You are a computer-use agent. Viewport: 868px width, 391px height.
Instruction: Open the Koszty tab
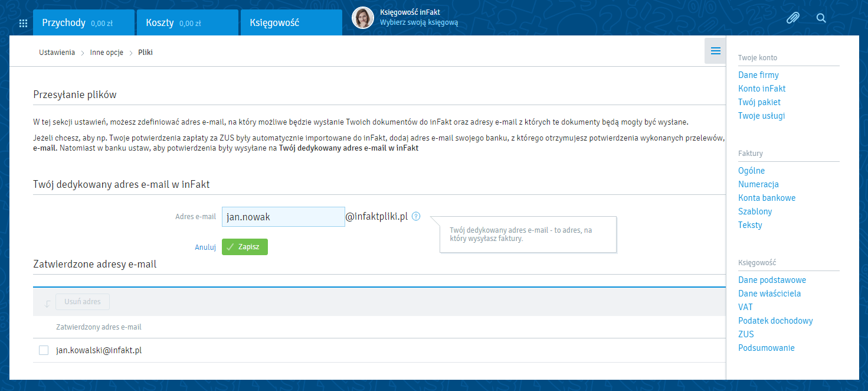(x=188, y=23)
